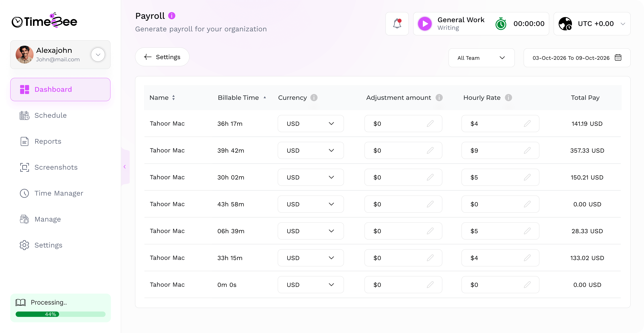Click the 141.19 USD total
The width and height of the screenshot is (644, 333).
point(587,124)
